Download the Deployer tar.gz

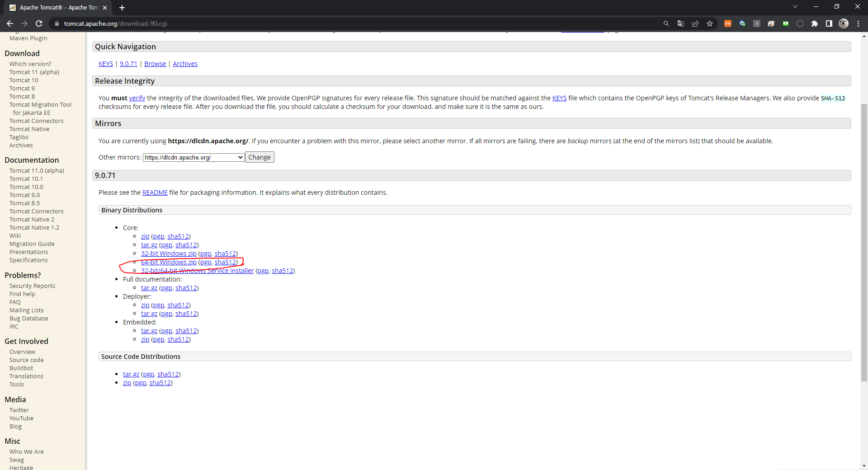(x=149, y=314)
